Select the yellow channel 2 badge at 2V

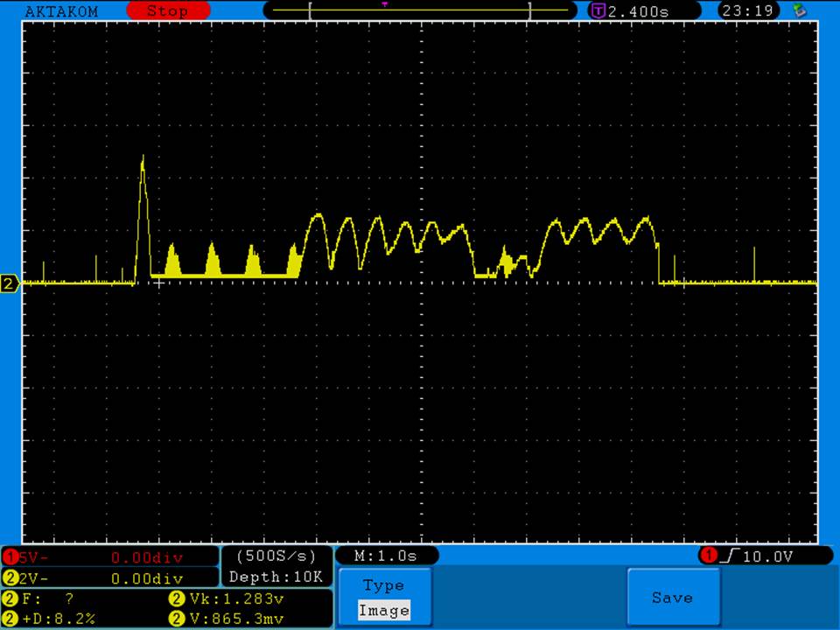point(11,578)
